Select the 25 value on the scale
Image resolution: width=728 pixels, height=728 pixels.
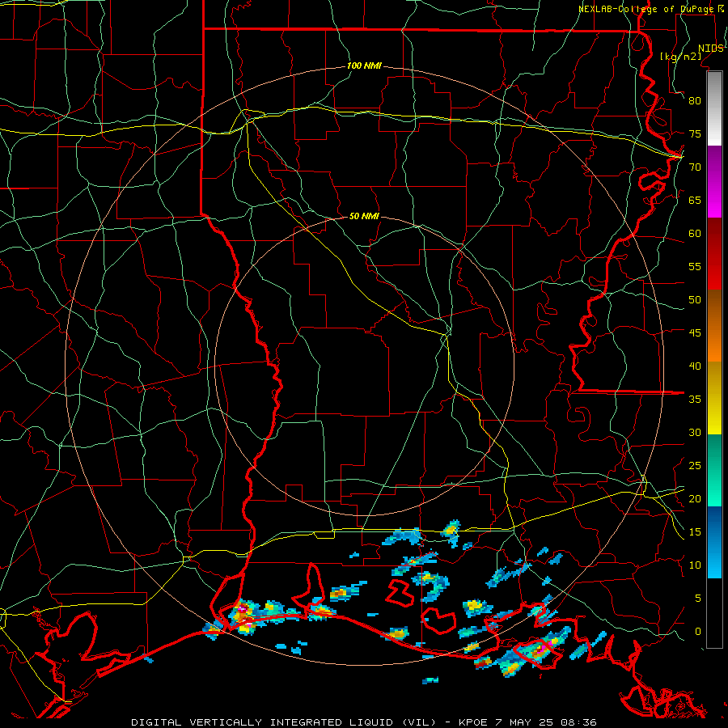click(x=695, y=466)
